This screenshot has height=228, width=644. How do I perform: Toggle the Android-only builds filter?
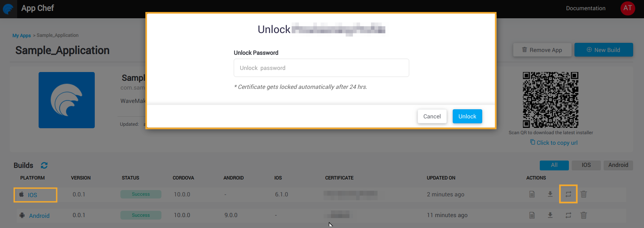pyautogui.click(x=618, y=165)
